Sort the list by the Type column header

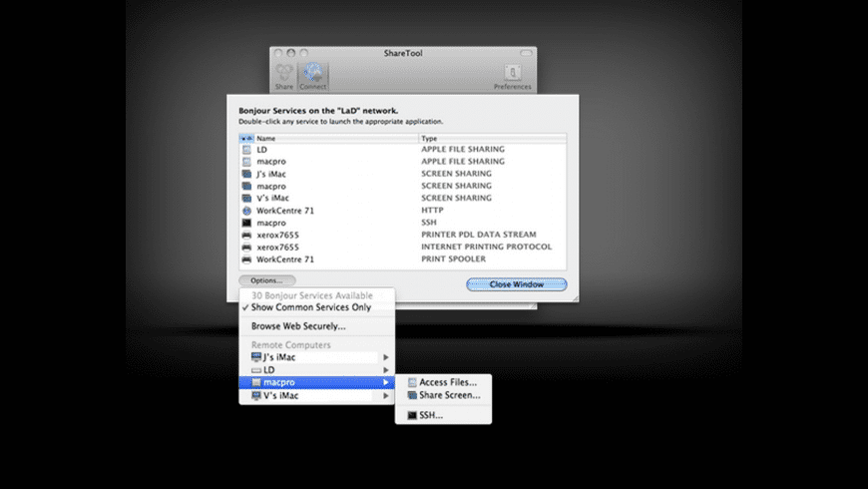click(x=493, y=139)
